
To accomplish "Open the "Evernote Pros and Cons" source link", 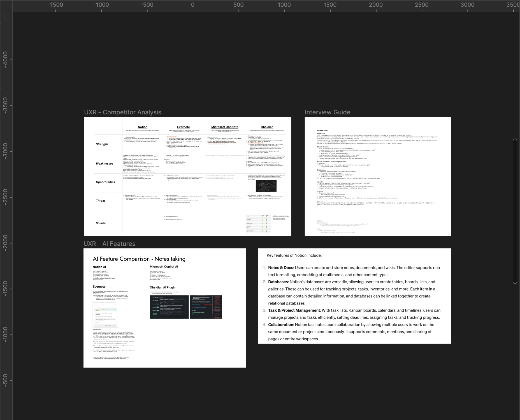I will coord(171,216).
